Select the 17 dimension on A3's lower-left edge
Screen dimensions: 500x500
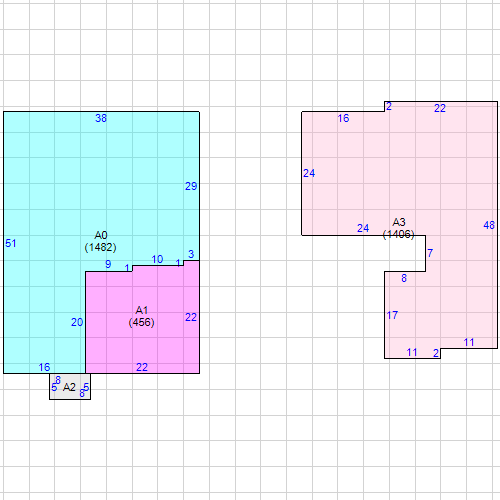[392, 315]
